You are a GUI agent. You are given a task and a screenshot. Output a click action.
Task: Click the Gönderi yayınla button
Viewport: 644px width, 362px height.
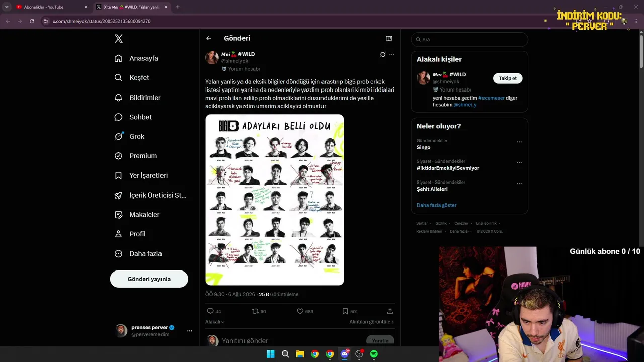(x=149, y=279)
